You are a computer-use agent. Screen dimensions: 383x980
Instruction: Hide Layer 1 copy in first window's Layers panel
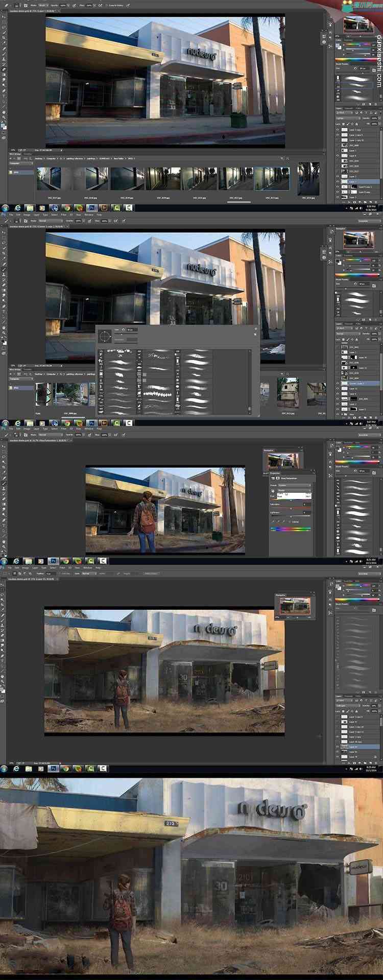point(338,130)
